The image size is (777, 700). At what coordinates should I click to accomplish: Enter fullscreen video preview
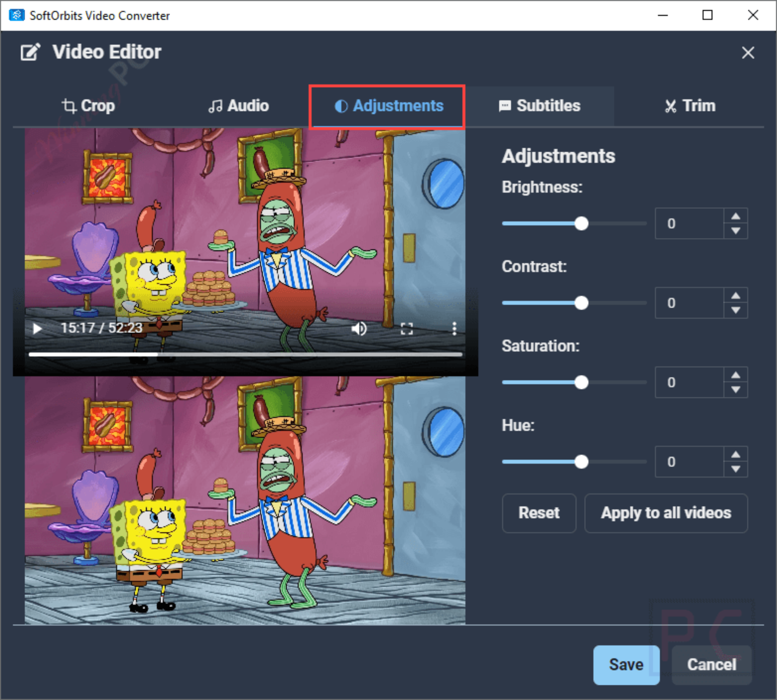tap(407, 329)
